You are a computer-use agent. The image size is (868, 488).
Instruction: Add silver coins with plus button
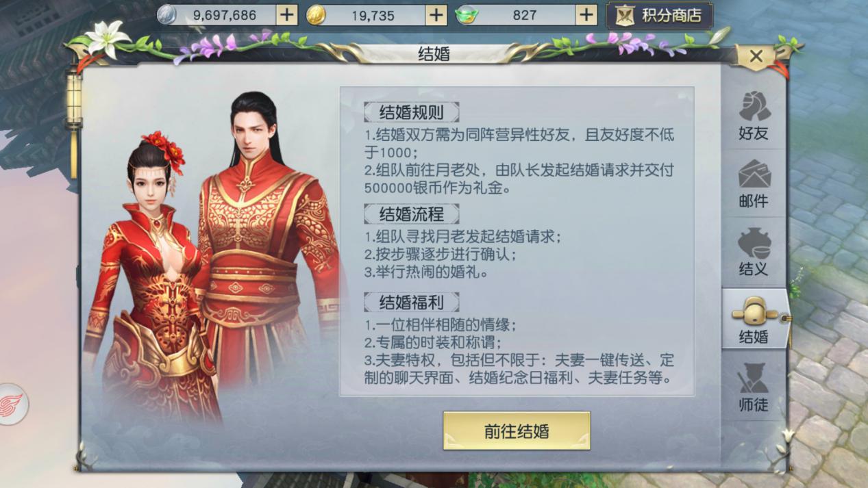coord(287,14)
